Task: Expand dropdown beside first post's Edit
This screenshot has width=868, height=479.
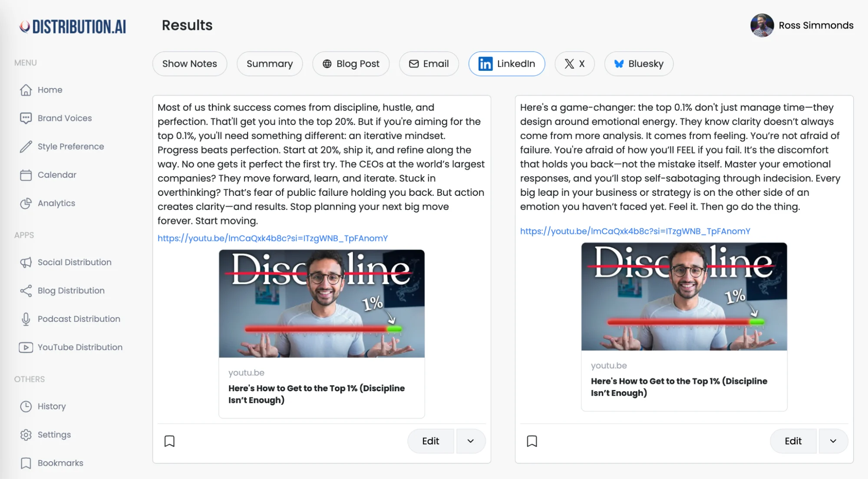Action: click(471, 441)
